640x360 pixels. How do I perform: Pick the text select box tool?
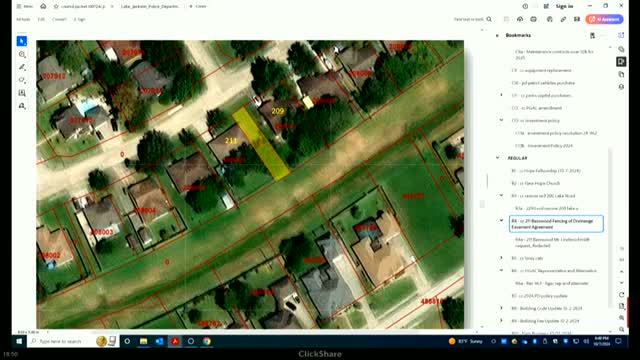22,93
